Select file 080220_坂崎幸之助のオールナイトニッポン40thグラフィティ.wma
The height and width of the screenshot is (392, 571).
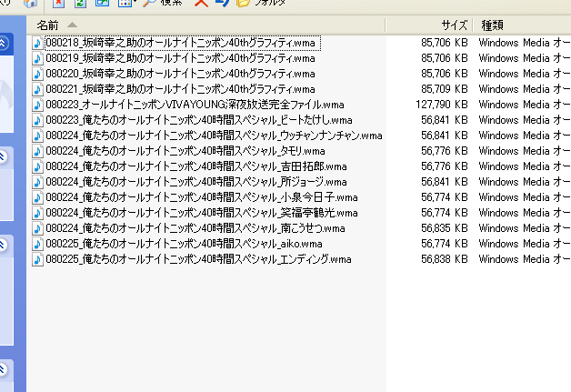pyautogui.click(x=181, y=74)
